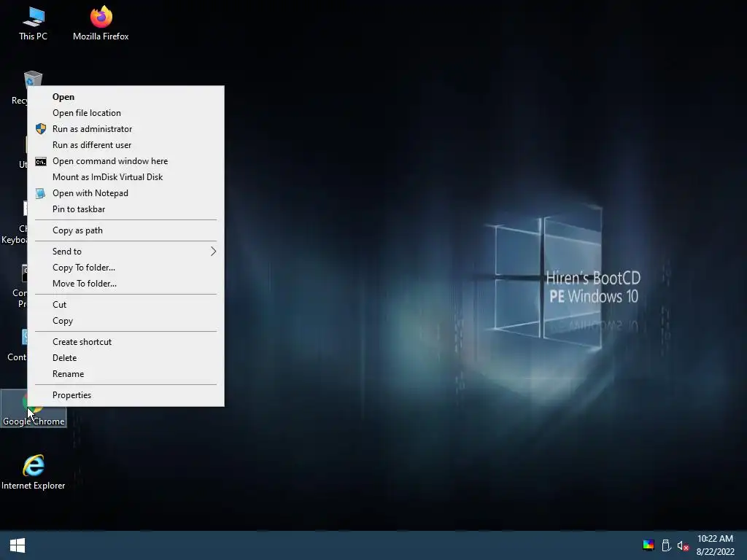This screenshot has width=747, height=560.
Task: Click the command prompt icon in context menu
Action: pyautogui.click(x=41, y=161)
